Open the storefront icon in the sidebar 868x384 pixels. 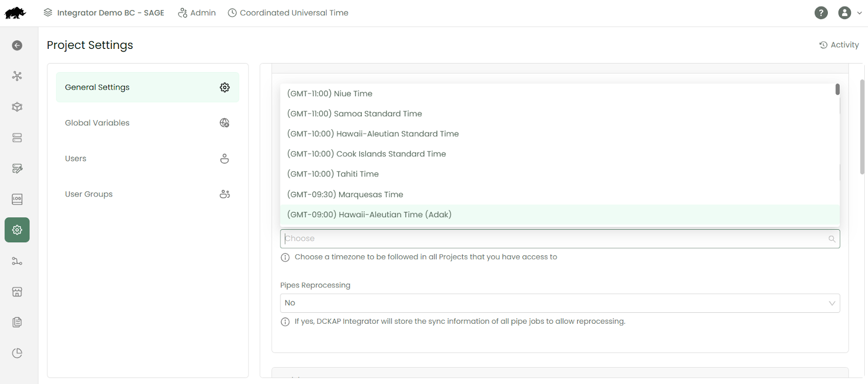(17, 292)
